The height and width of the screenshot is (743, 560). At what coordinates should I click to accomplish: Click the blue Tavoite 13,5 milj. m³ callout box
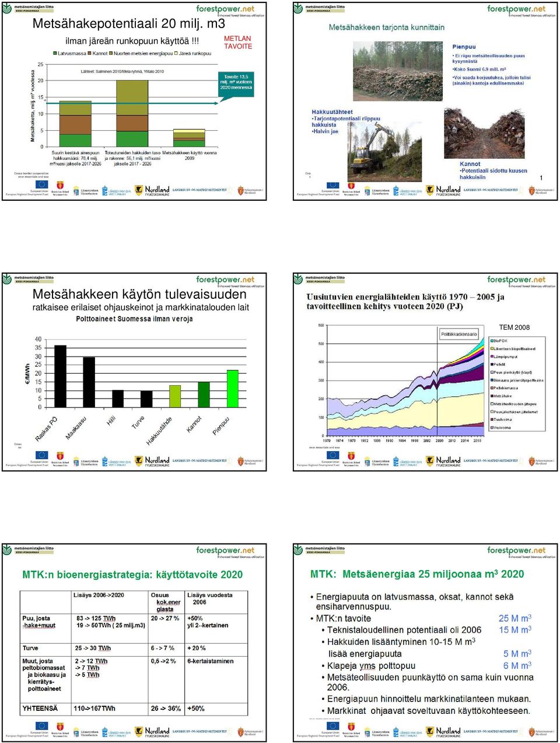point(236,85)
